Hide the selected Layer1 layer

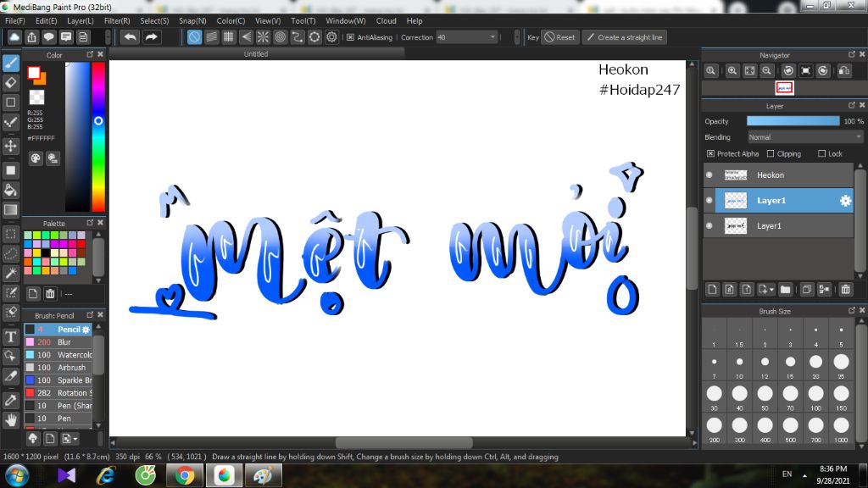click(x=709, y=200)
